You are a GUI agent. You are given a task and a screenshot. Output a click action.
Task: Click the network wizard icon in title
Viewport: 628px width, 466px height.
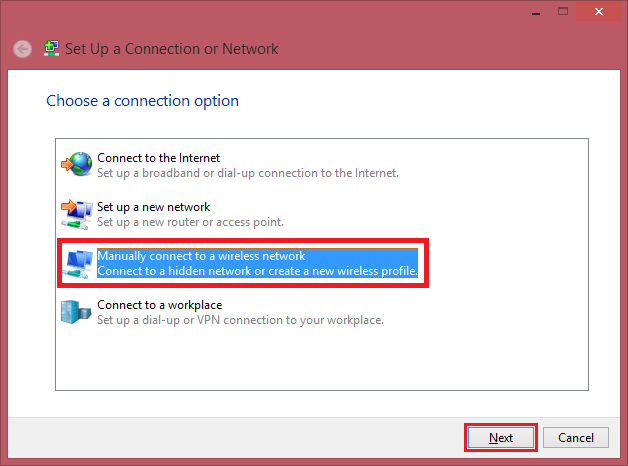pyautogui.click(x=50, y=49)
